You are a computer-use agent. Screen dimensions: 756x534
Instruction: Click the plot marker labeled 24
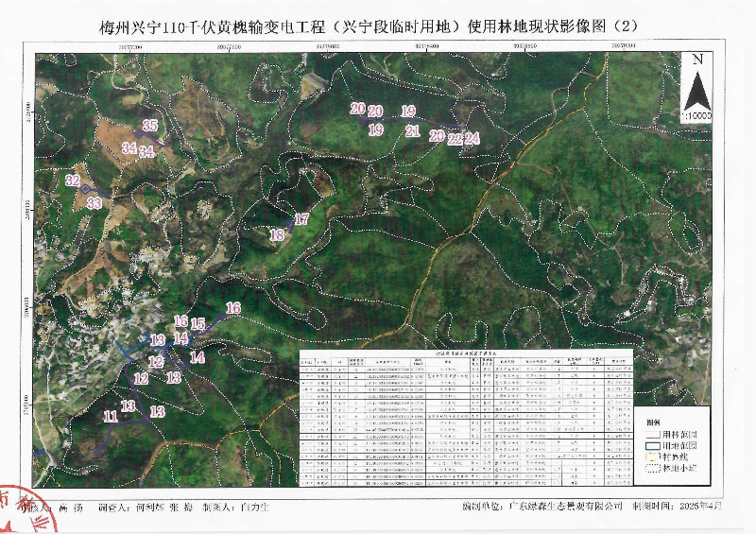(x=472, y=138)
